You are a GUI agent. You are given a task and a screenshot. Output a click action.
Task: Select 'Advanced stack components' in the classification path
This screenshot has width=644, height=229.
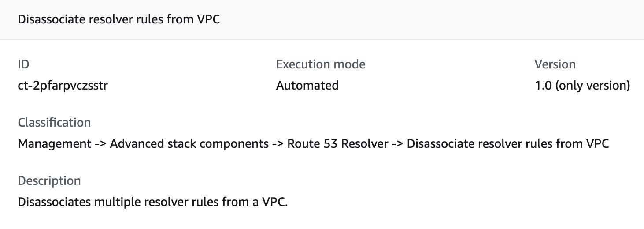point(189,144)
